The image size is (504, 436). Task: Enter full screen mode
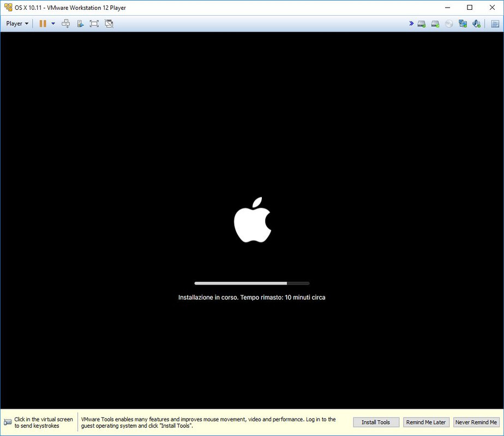tap(94, 23)
